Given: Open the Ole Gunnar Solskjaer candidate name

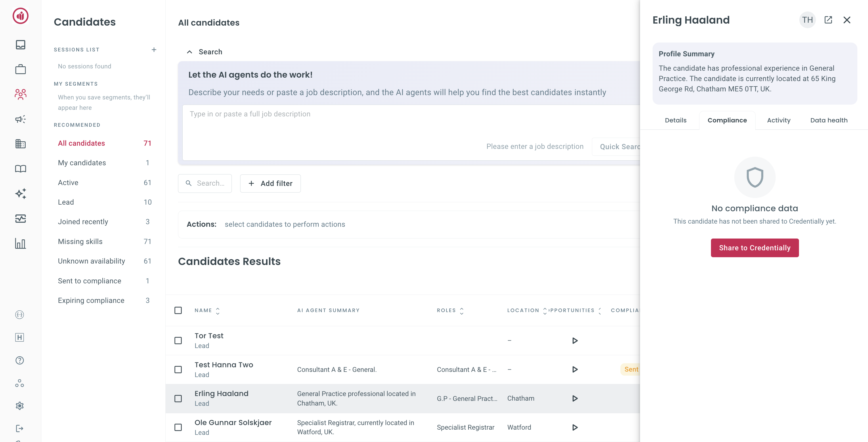Looking at the screenshot, I should (x=233, y=423).
